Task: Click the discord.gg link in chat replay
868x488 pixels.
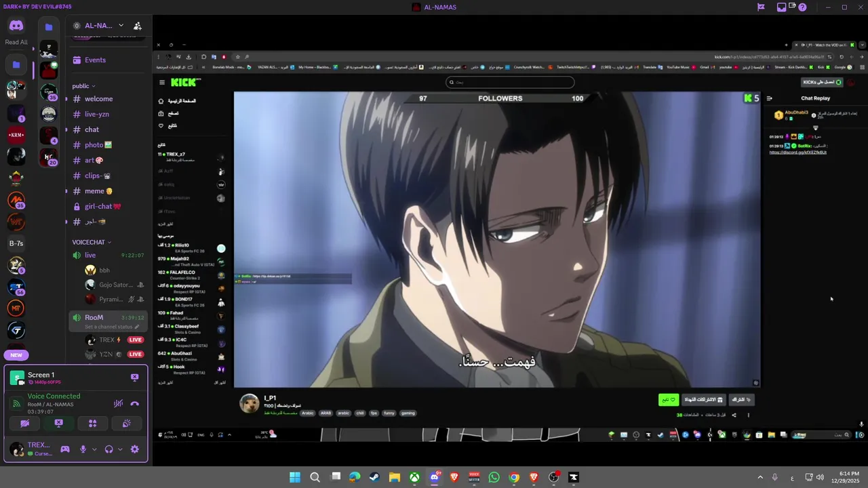Action: (797, 152)
